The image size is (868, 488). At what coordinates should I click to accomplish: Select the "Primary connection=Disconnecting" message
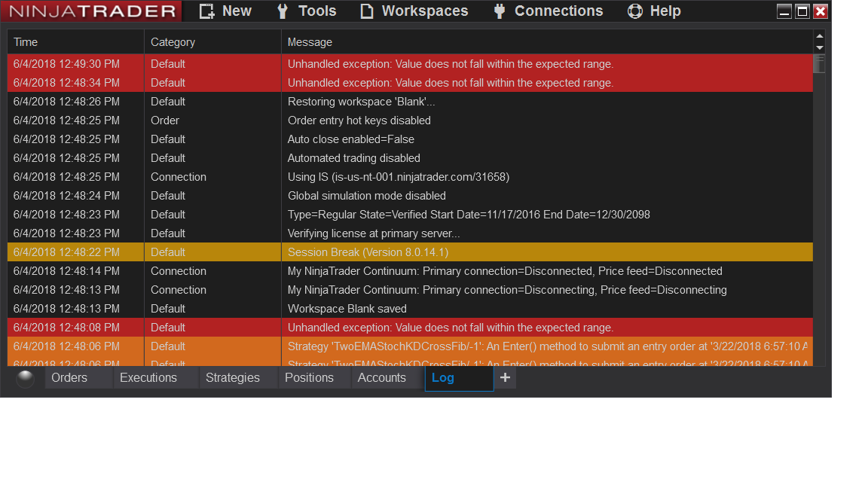(x=506, y=290)
